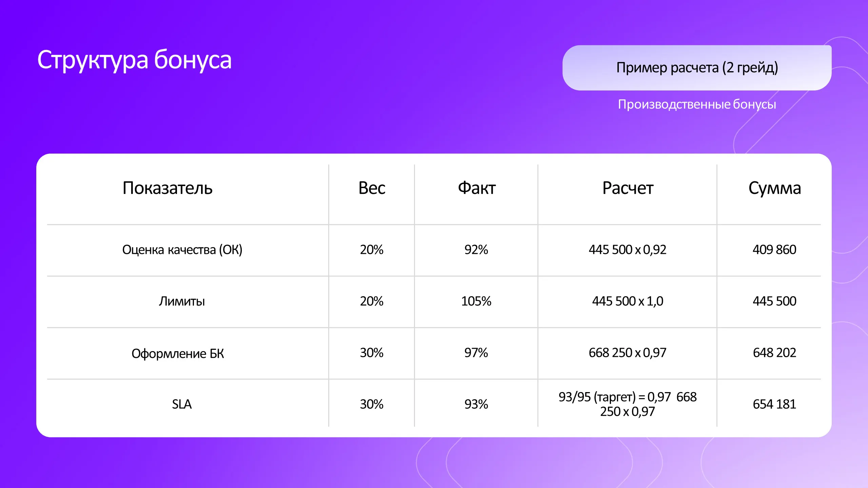
Task: Click the sum value 654 181
Action: (774, 404)
